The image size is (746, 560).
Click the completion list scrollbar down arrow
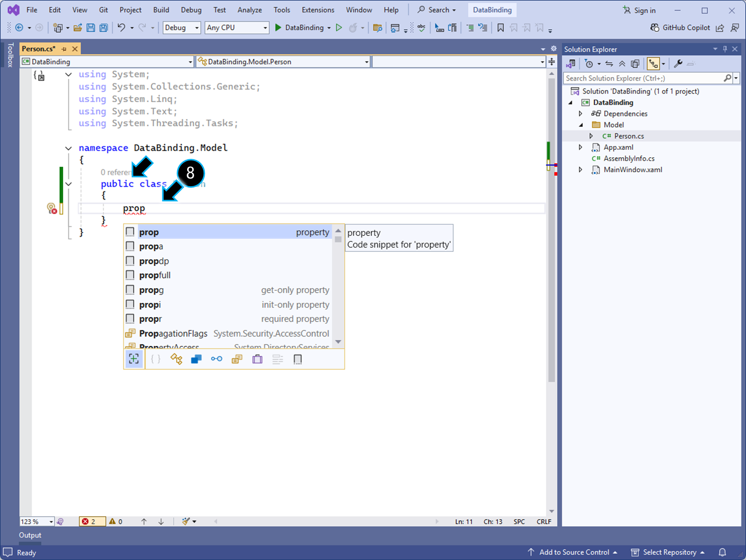[x=338, y=342]
